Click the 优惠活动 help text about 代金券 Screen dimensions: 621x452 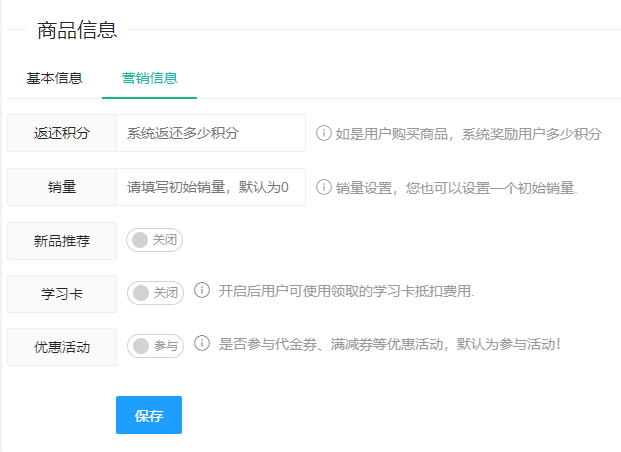click(x=390, y=345)
